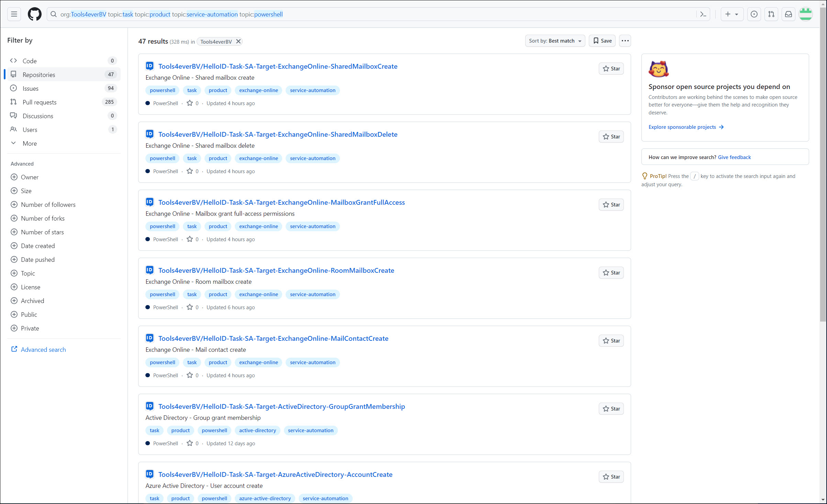Click the HelloID avatar icon beside RoomMailboxCreate
Viewport: 827px width, 504px height.
point(150,270)
